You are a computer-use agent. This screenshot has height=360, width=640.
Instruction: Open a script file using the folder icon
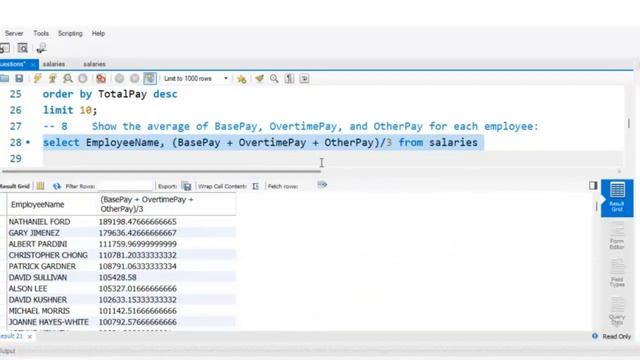coord(4,78)
